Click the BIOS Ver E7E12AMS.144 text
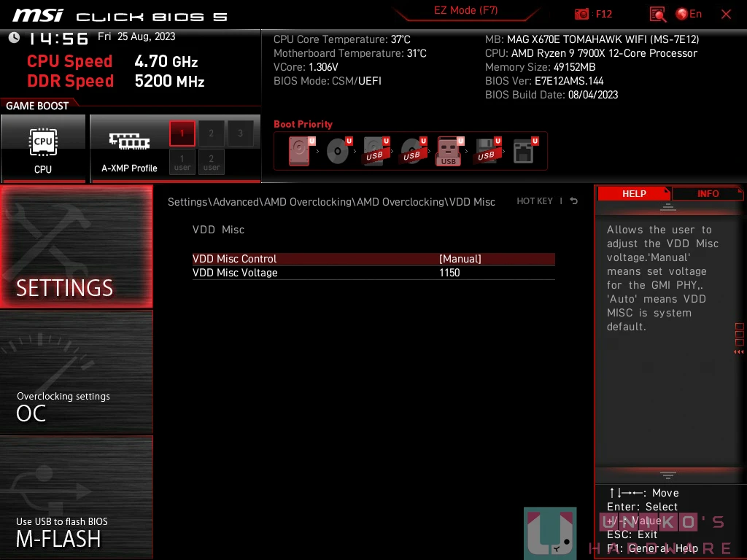Image resolution: width=747 pixels, height=560 pixels. point(544,81)
